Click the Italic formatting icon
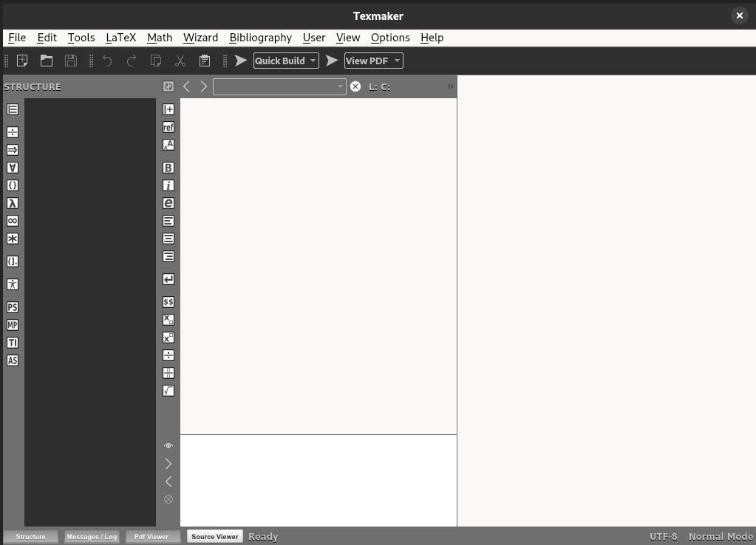Screen dimensions: 756x545 click(168, 185)
